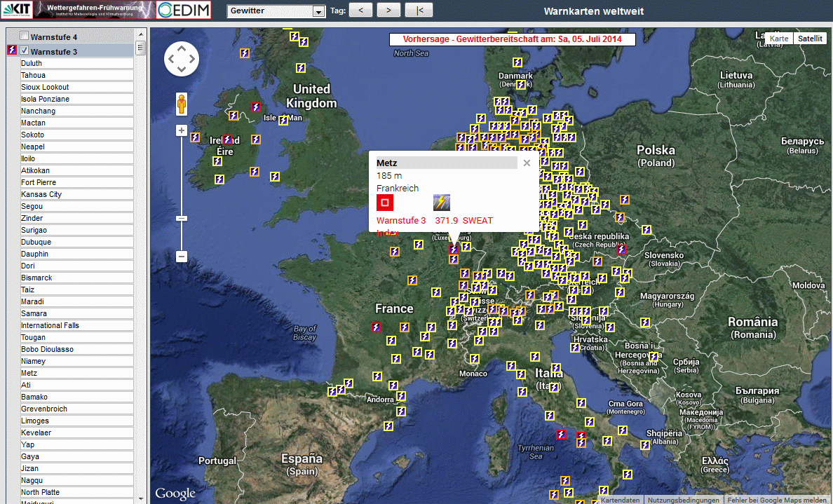Enable the Warnstufe 4 checkbox

[x=24, y=36]
